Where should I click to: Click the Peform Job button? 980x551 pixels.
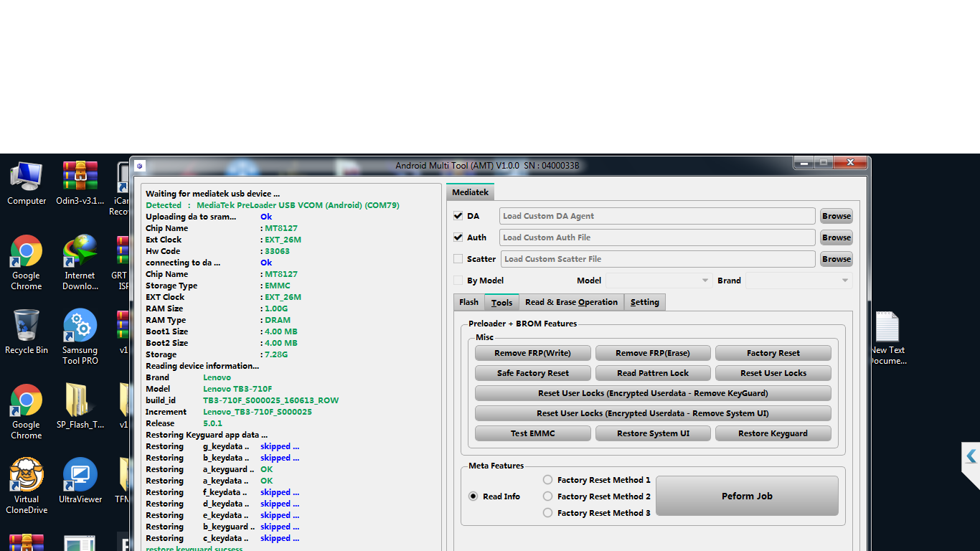pyautogui.click(x=747, y=496)
